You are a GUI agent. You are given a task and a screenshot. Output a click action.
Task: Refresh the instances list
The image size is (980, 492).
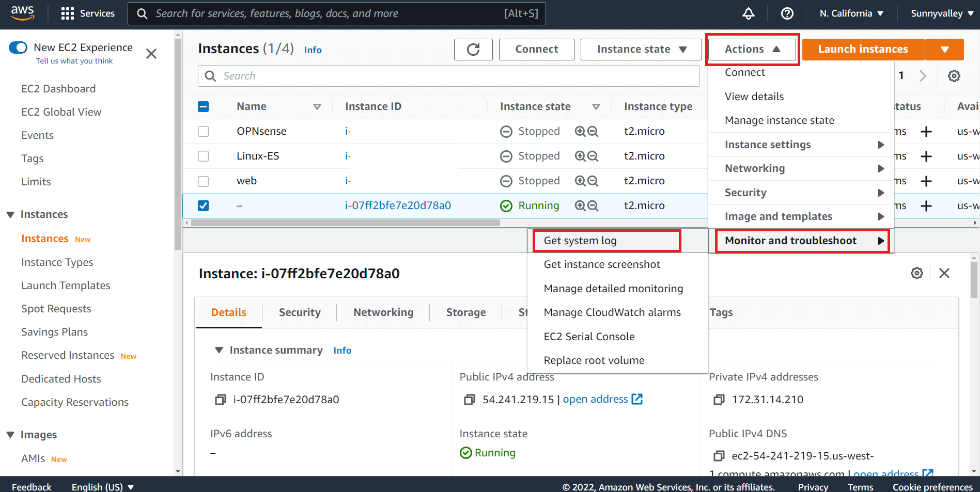click(x=473, y=49)
